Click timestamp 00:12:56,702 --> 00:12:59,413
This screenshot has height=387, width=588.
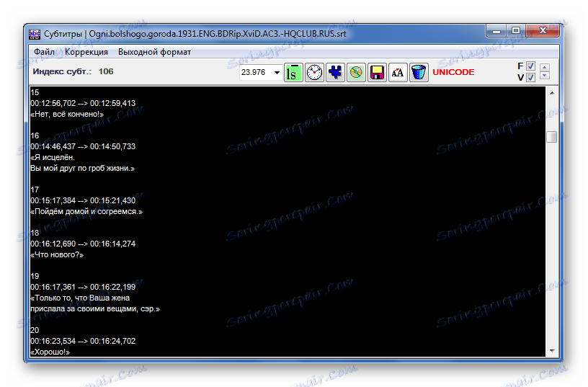coord(83,103)
